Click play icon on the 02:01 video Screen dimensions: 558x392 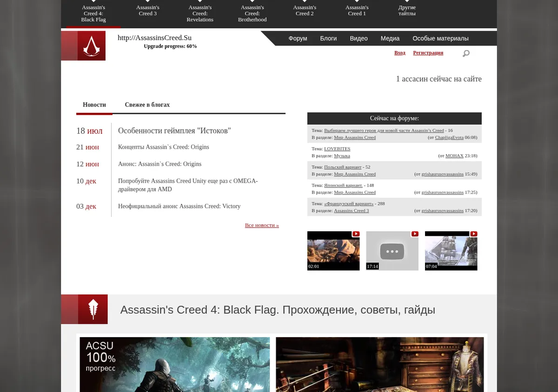(x=356, y=234)
